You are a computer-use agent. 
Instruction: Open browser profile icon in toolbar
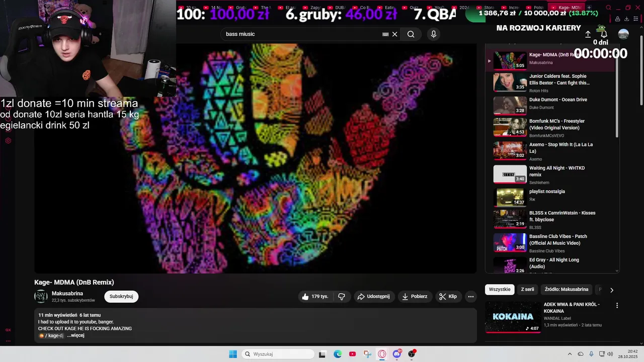617,19
